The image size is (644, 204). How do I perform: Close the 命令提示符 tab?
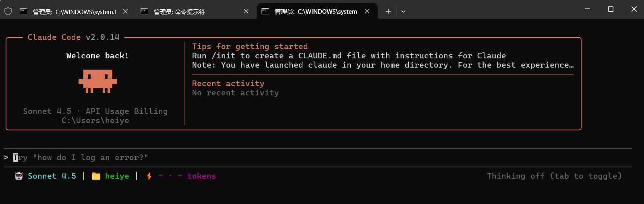coord(246,11)
